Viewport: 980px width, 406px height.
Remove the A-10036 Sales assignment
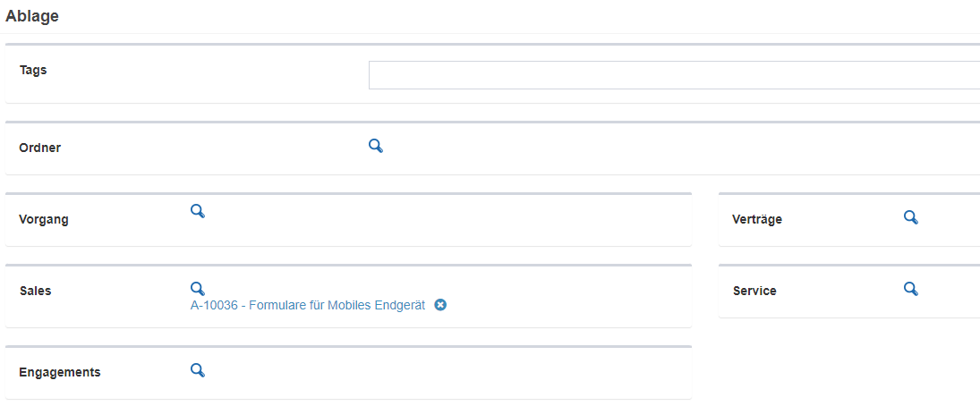click(x=440, y=305)
